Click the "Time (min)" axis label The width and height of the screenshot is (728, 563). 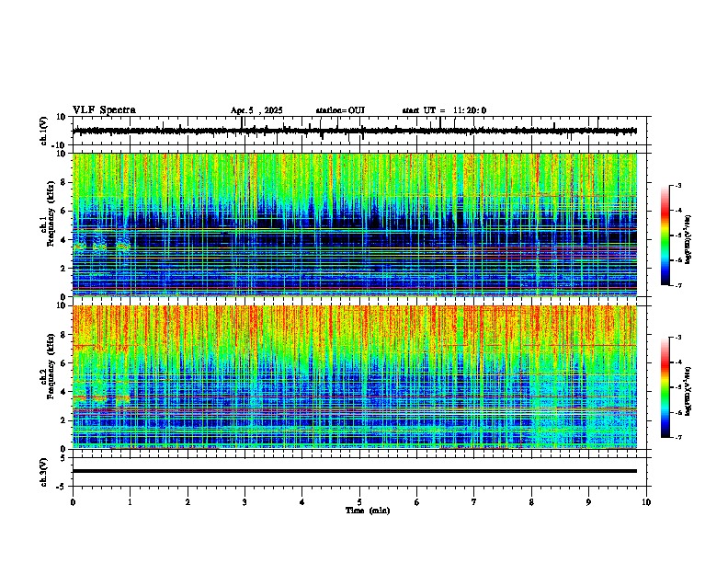[368, 511]
